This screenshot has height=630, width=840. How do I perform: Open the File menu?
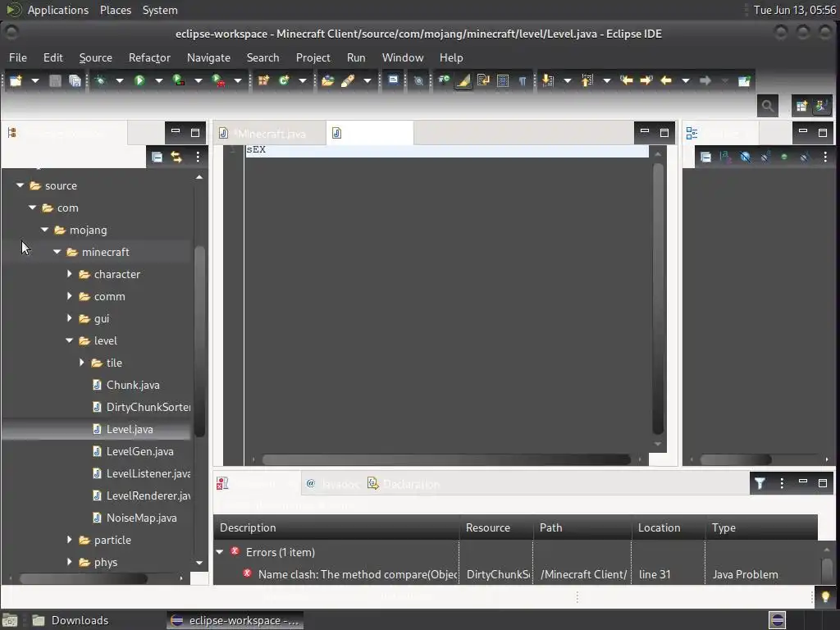pos(18,57)
